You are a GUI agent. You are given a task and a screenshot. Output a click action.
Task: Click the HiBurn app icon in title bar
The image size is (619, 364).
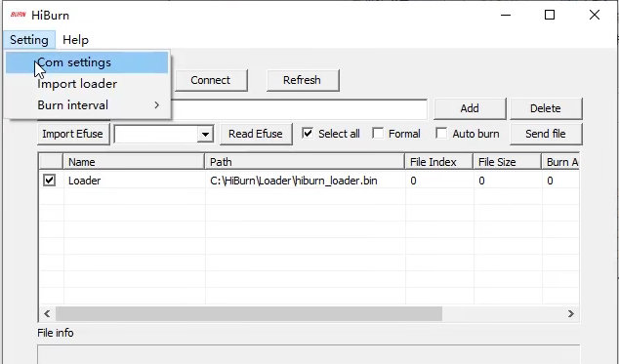click(x=19, y=15)
